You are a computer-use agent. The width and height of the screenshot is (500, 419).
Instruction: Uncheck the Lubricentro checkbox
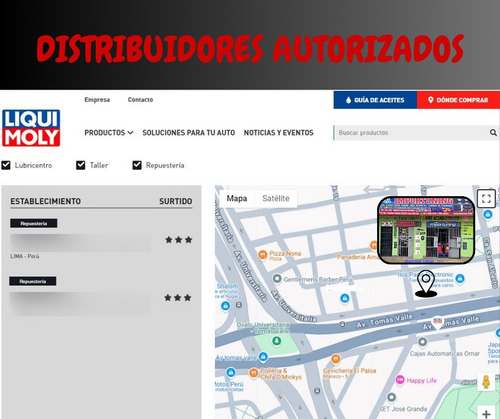click(x=6, y=165)
